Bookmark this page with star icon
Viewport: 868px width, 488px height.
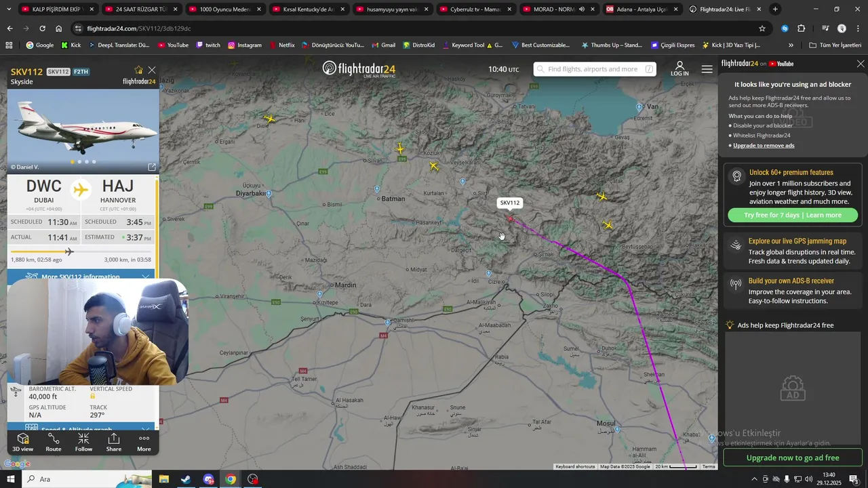tap(762, 28)
